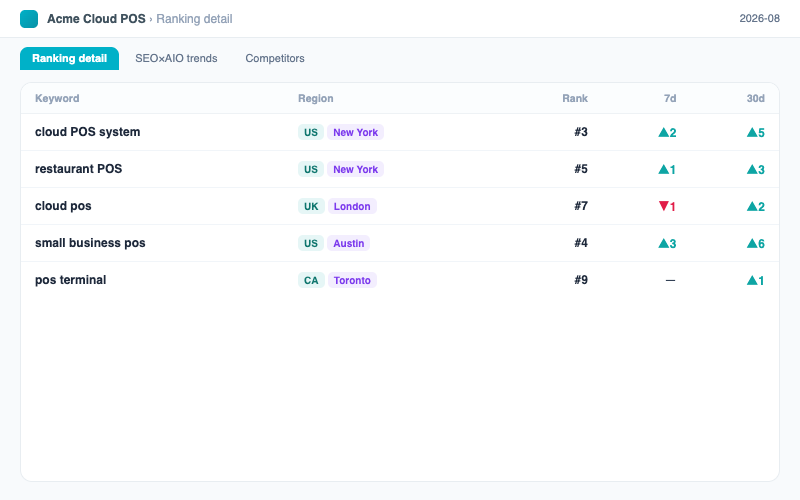This screenshot has width=800, height=500.
Task: Select the cloud pos keyword
Action: click(x=63, y=206)
